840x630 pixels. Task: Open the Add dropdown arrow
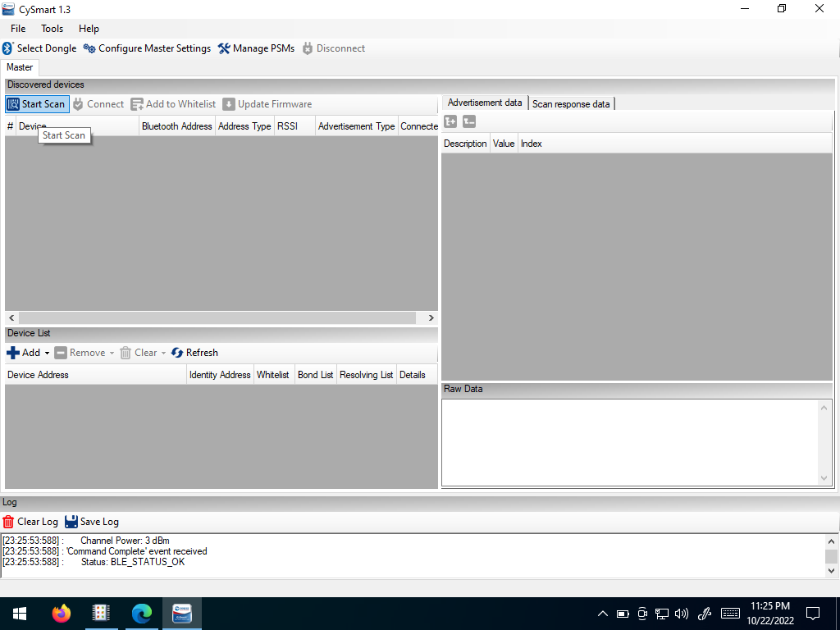click(47, 353)
